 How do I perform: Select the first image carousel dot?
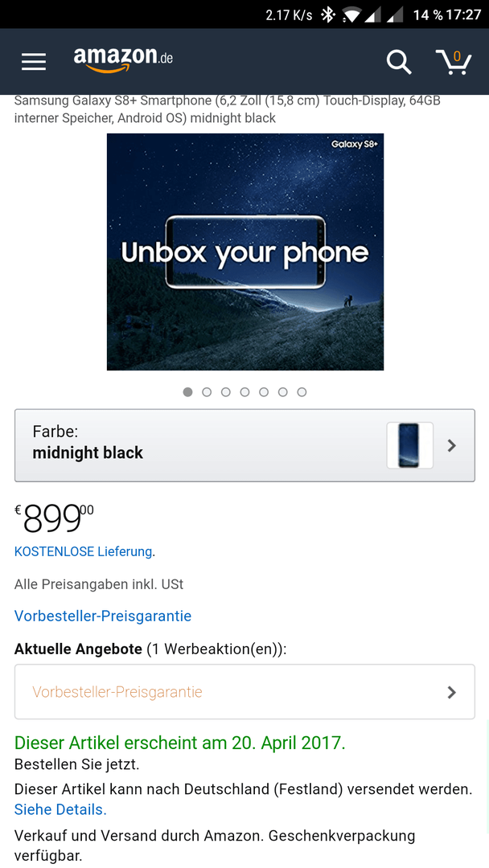pyautogui.click(x=188, y=392)
